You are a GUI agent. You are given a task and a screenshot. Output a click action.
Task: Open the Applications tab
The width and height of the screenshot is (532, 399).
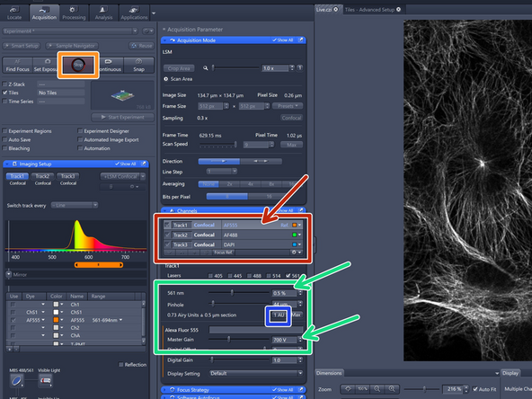click(x=135, y=13)
